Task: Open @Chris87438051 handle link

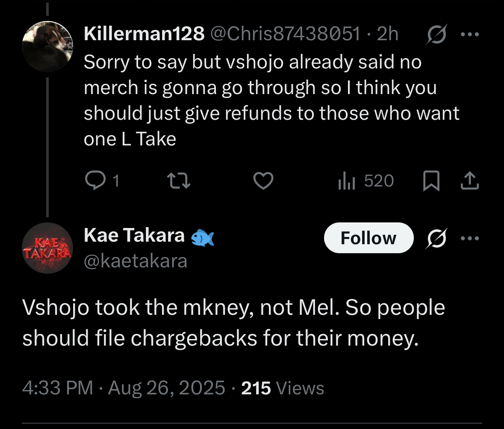Action: pos(285,33)
